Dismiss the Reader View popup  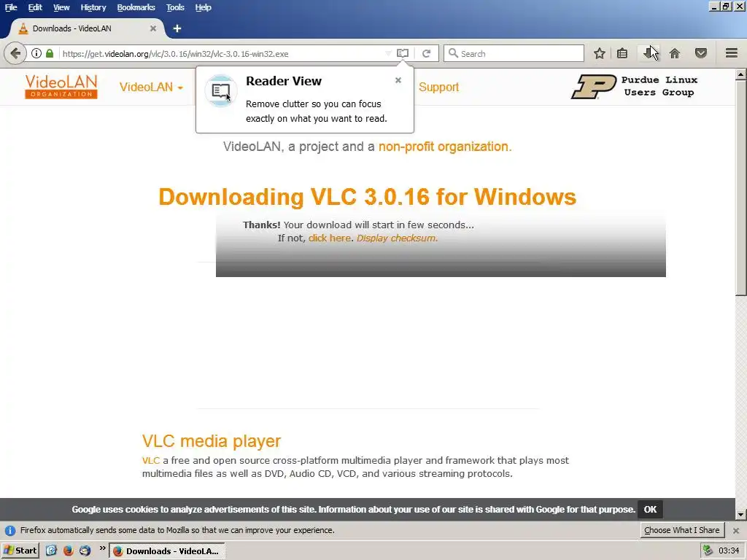(398, 80)
